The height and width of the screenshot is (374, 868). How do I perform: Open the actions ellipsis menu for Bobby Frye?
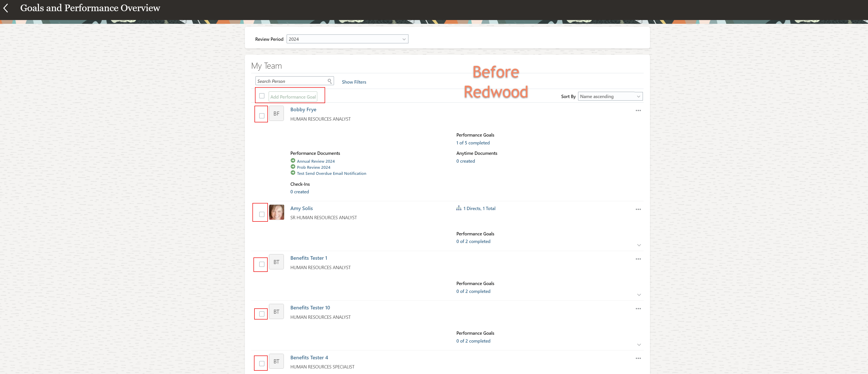(x=638, y=110)
